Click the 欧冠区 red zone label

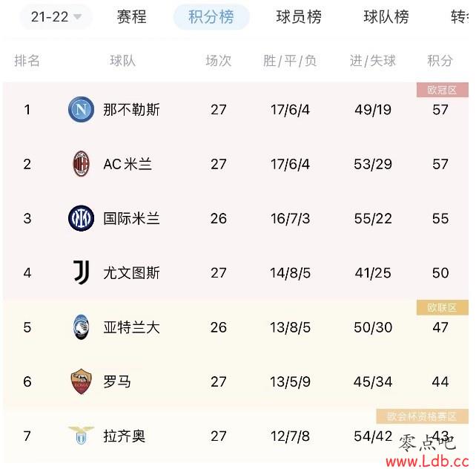pyautogui.click(x=443, y=90)
